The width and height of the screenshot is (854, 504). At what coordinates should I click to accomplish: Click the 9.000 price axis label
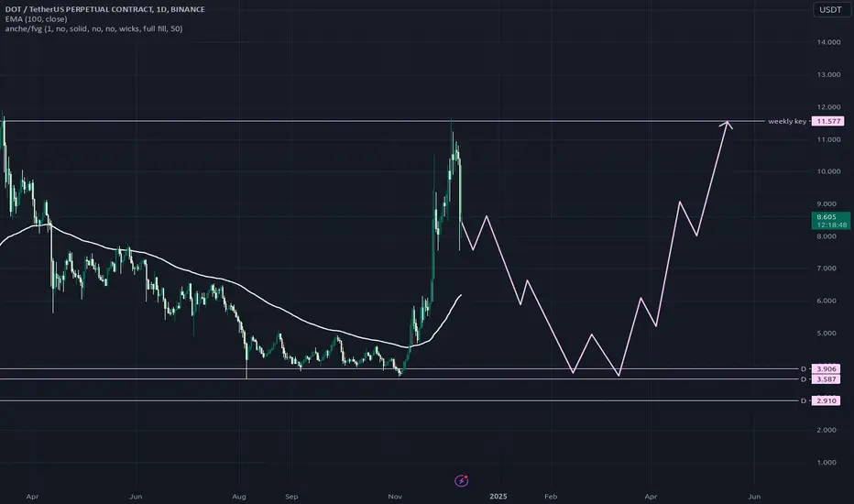827,204
